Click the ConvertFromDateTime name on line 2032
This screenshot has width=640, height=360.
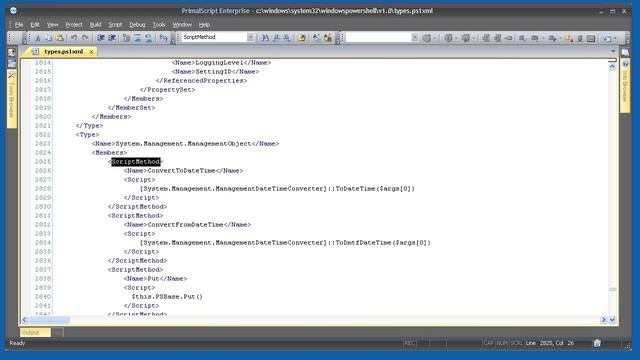pyautogui.click(x=185, y=224)
